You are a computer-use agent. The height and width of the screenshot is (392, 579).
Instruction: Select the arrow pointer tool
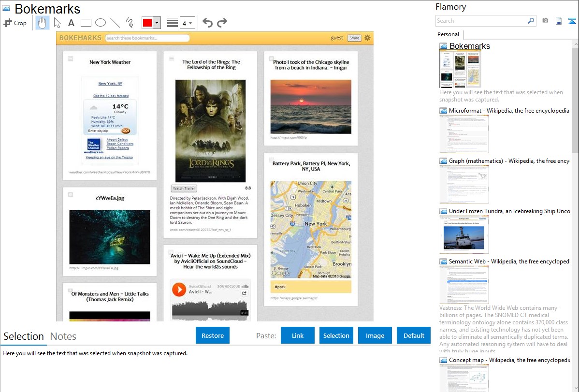tap(58, 23)
